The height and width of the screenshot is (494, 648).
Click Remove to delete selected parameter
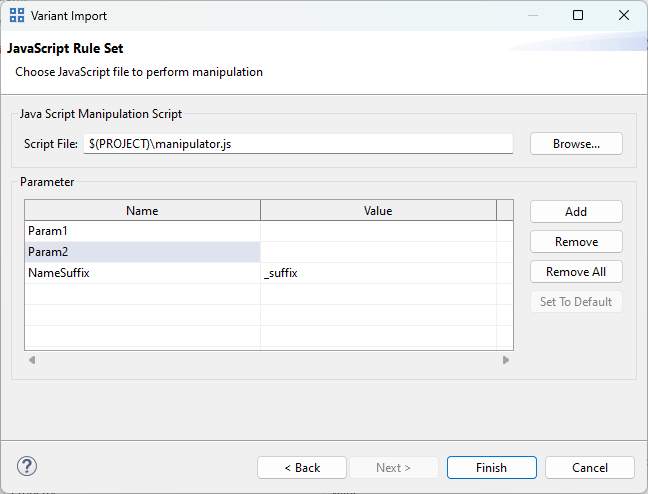576,242
